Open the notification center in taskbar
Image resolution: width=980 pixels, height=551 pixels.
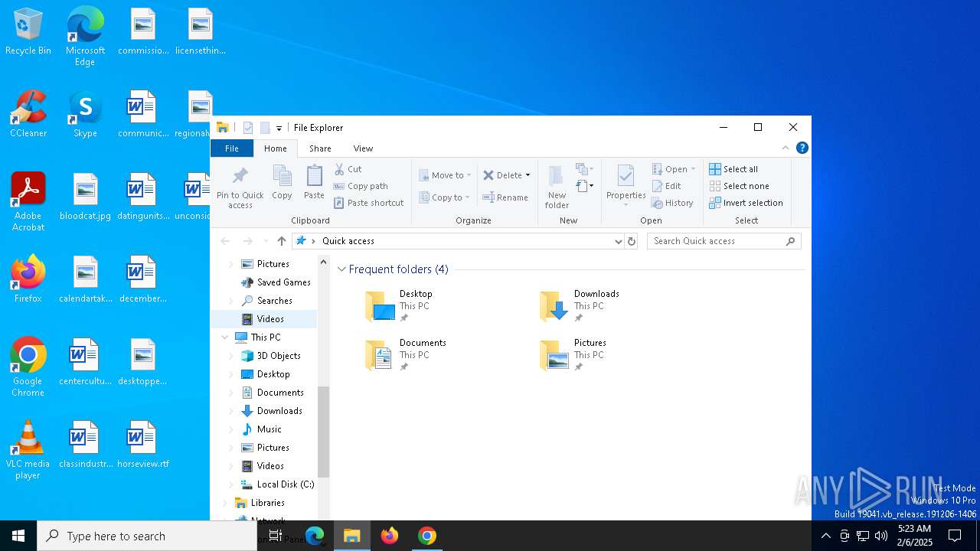click(x=955, y=536)
